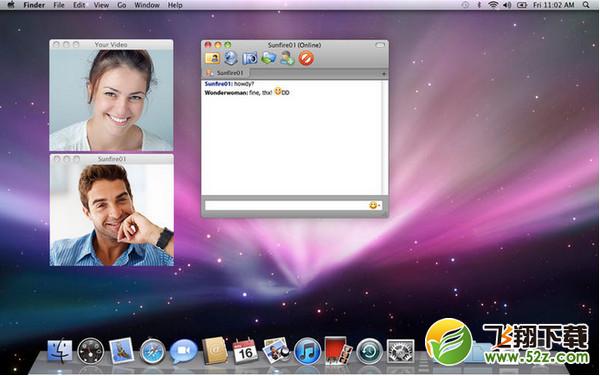The width and height of the screenshot is (600, 376).
Task: Click 'Wonderwoman' sender name in chat
Action: [226, 93]
